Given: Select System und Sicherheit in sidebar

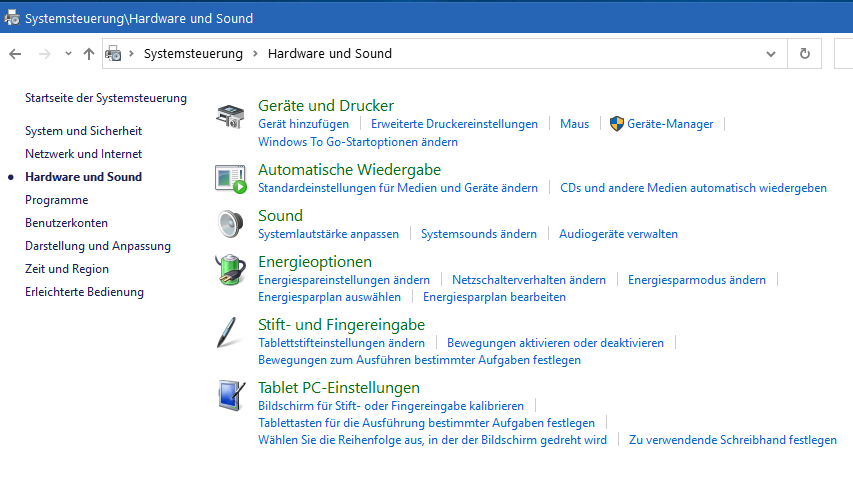Looking at the screenshot, I should click(x=83, y=131).
